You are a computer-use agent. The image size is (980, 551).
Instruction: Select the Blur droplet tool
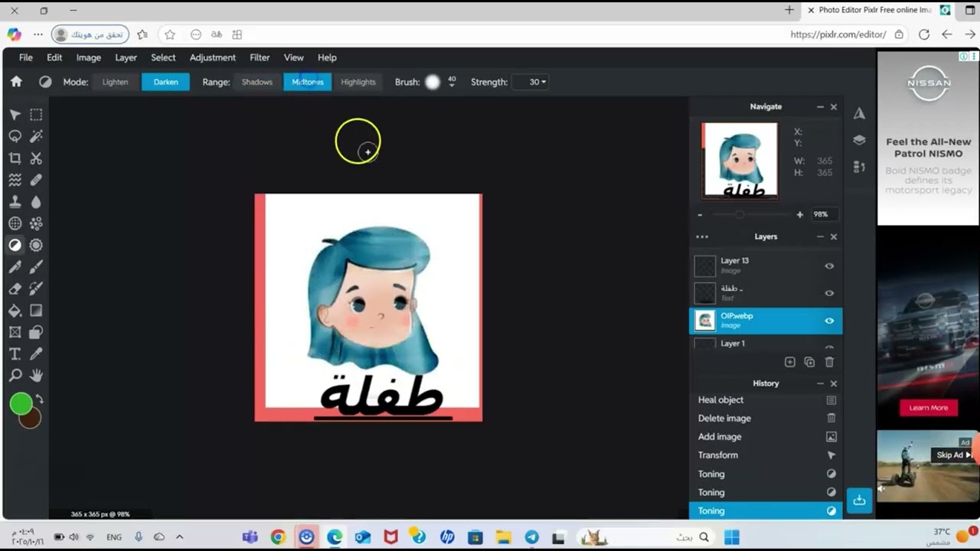pyautogui.click(x=36, y=202)
